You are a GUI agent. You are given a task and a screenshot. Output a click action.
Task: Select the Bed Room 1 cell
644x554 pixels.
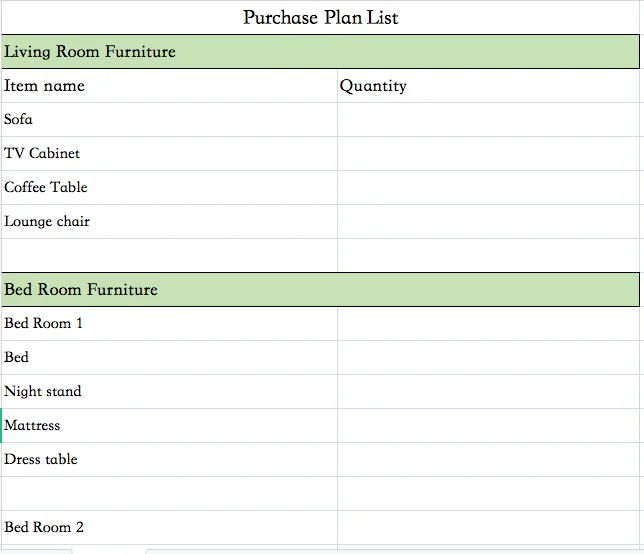168,324
